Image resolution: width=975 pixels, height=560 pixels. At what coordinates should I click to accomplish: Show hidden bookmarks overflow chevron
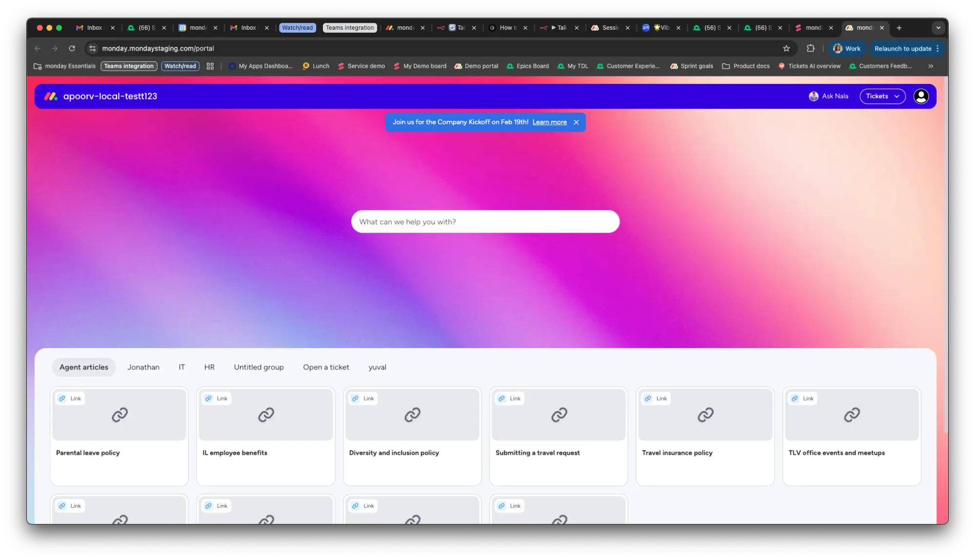click(x=931, y=66)
